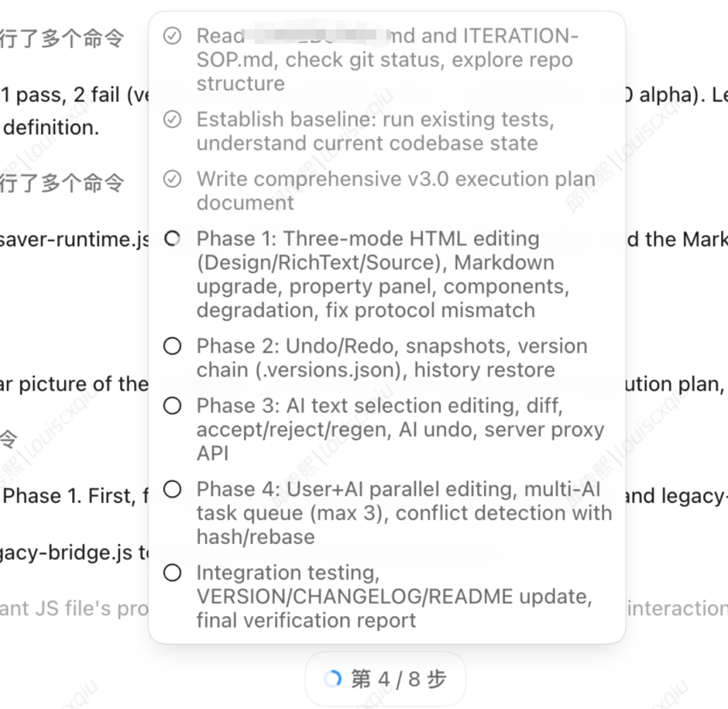Image resolution: width=728 pixels, height=709 pixels.
Task: Expand the second '行了多个命令' command group
Action: (62, 183)
